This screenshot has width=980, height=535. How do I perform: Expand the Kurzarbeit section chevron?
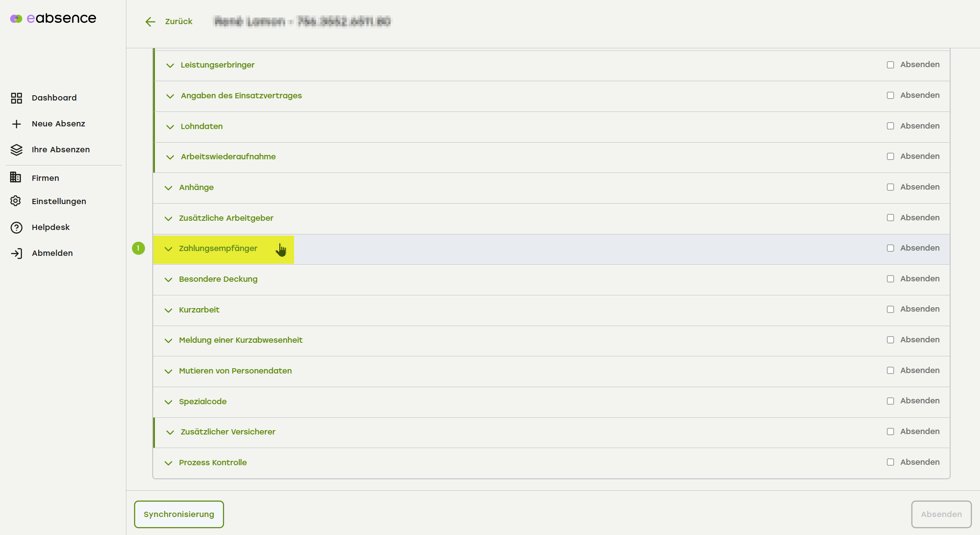tap(168, 310)
